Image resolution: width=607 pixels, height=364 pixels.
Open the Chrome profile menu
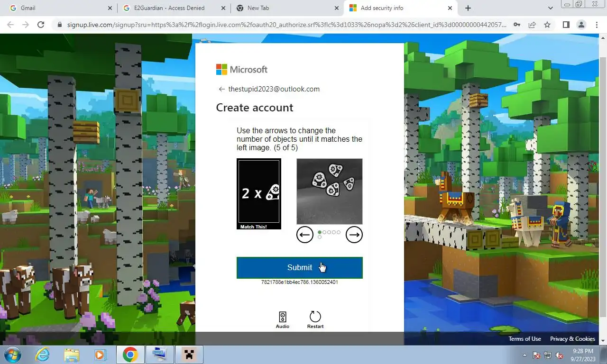pos(581,25)
